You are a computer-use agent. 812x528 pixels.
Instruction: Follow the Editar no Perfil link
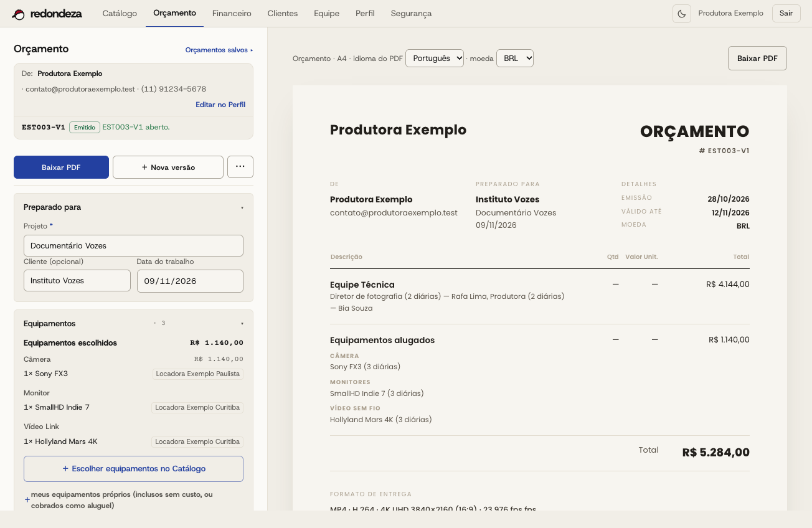(220, 105)
